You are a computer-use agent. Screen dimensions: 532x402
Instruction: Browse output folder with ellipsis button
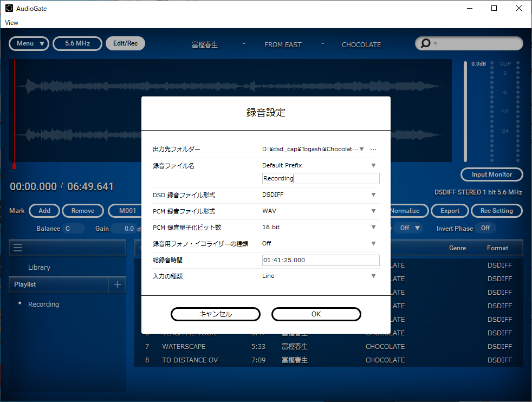pyautogui.click(x=373, y=150)
